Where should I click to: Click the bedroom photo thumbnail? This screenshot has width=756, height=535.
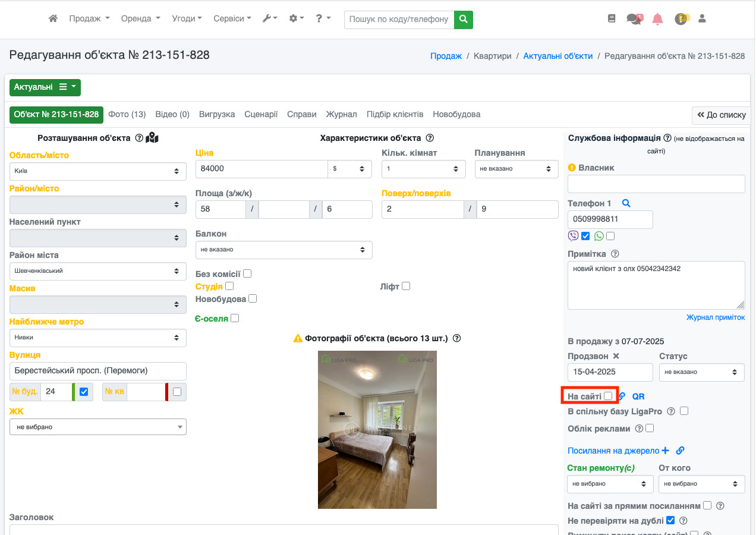(377, 429)
